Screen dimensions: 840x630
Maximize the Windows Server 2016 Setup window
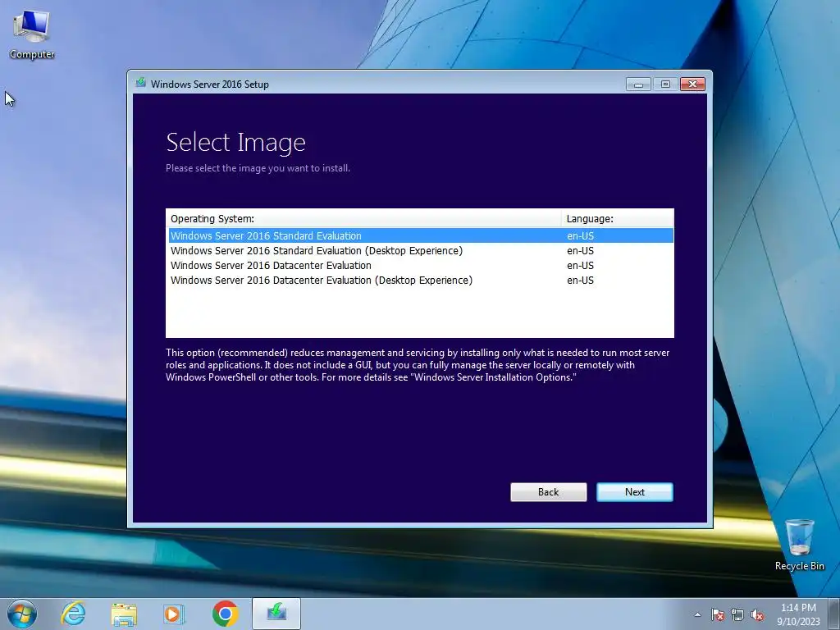(x=665, y=84)
